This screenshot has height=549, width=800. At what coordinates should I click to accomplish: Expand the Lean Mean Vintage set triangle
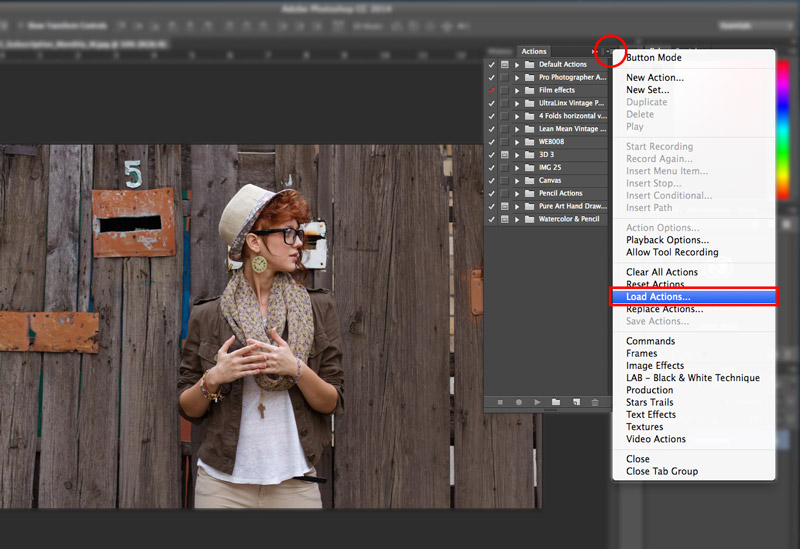[x=517, y=129]
